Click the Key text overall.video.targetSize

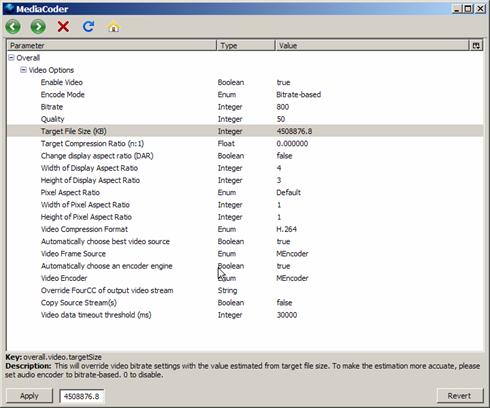[62, 357]
